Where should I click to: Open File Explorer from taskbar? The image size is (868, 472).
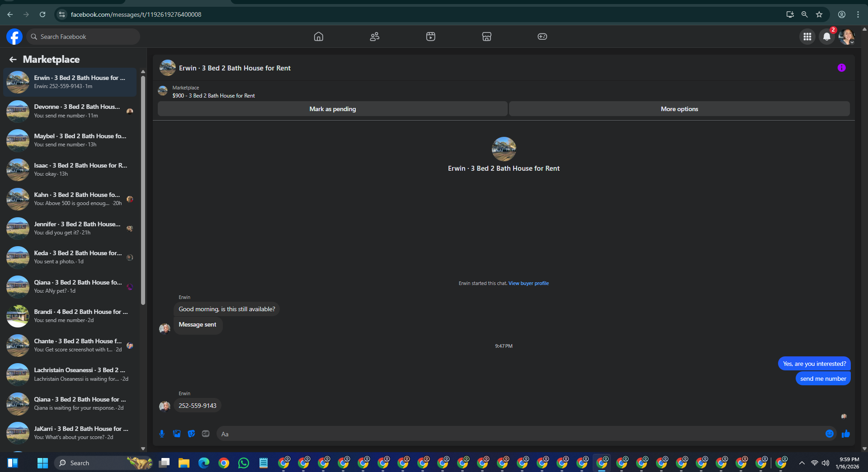pos(184,463)
